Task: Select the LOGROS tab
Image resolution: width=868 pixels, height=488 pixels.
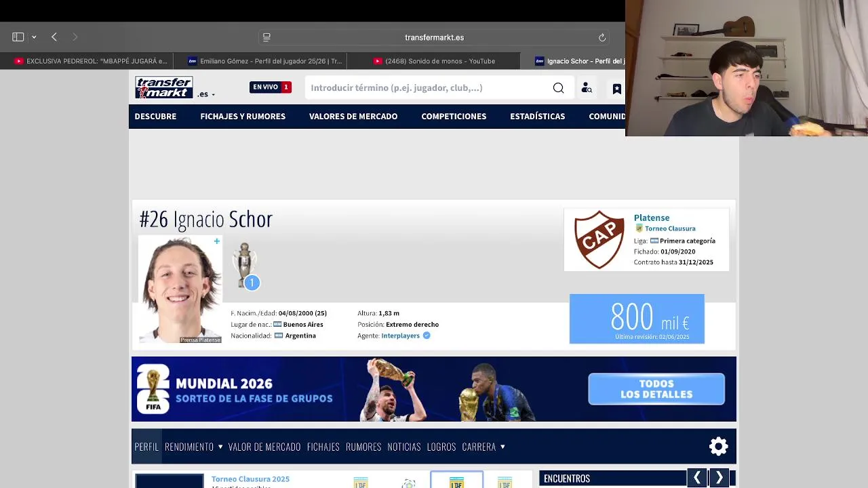Action: [441, 447]
